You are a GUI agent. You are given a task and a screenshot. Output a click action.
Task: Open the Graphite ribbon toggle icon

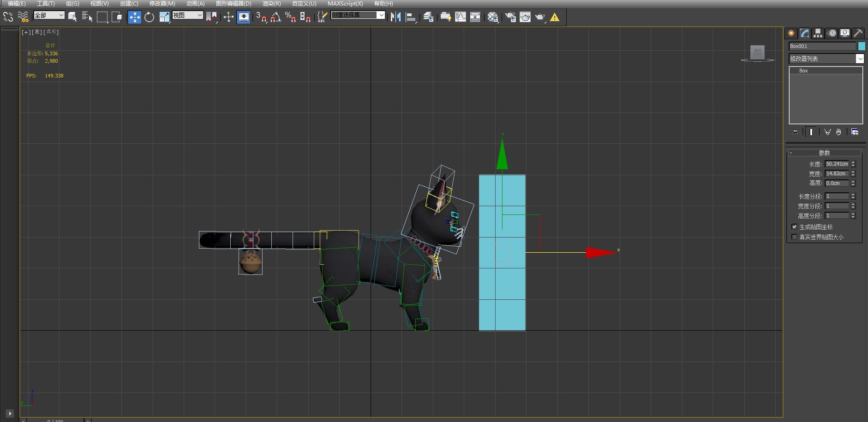pyautogui.click(x=445, y=17)
